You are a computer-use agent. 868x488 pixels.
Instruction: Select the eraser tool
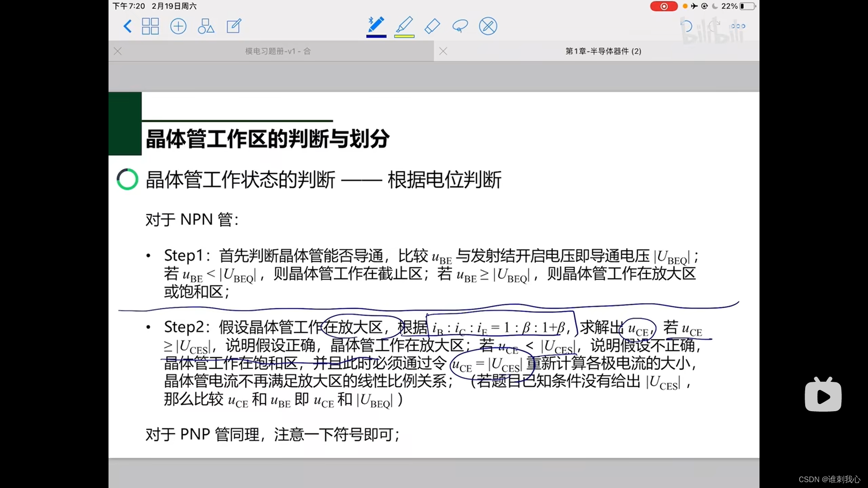point(432,26)
